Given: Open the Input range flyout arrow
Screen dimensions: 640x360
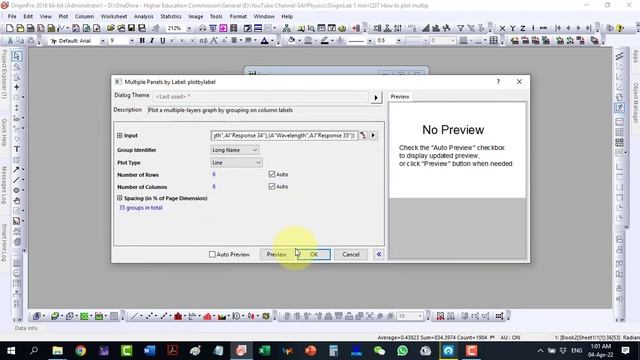Looking at the screenshot, I should (373, 135).
